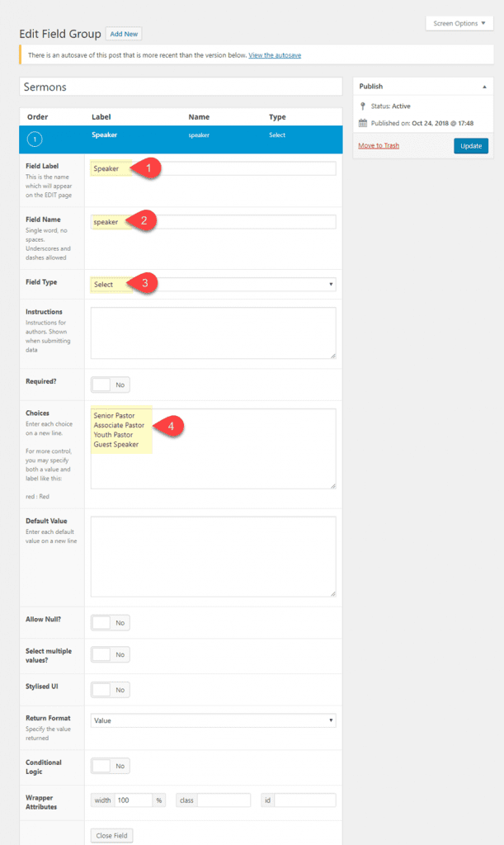Click the Add New button
504x845 pixels.
[124, 33]
